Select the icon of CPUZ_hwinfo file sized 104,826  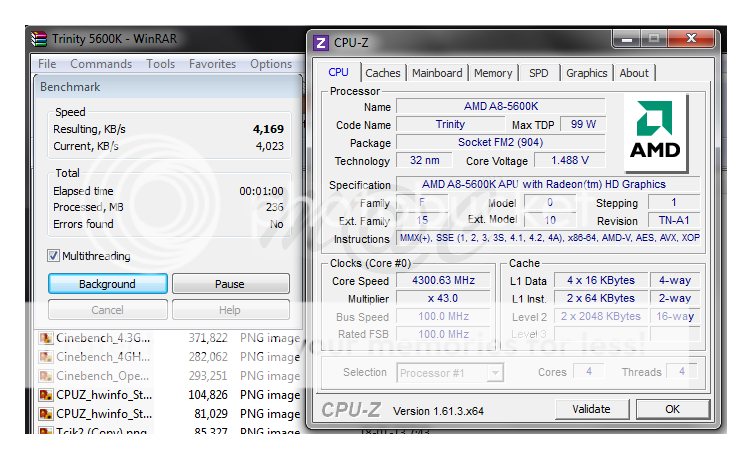(46, 395)
